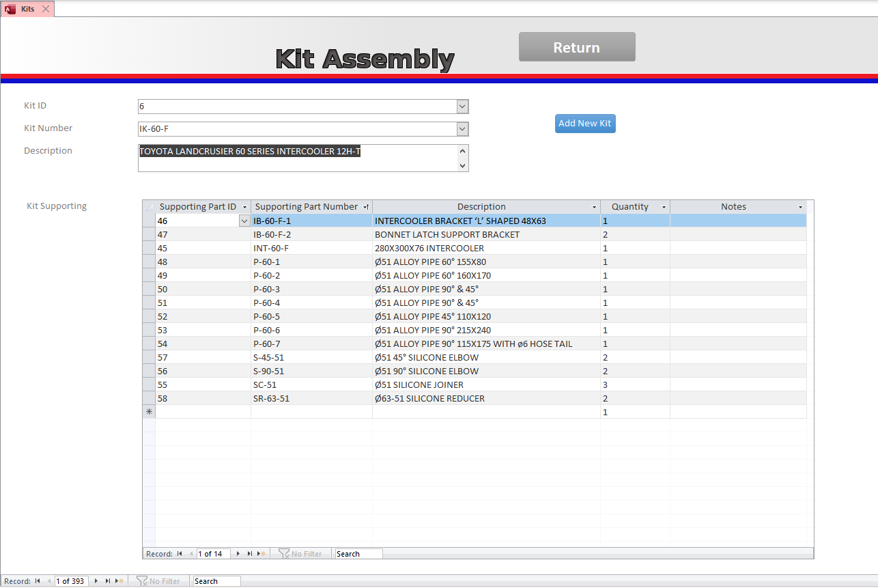Click No Filter indicator beside '1 of 393' navigator

pos(159,581)
